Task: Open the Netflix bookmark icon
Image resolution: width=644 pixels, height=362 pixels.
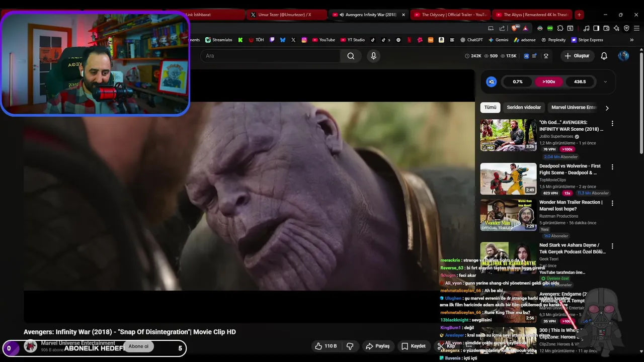Action: [409, 40]
